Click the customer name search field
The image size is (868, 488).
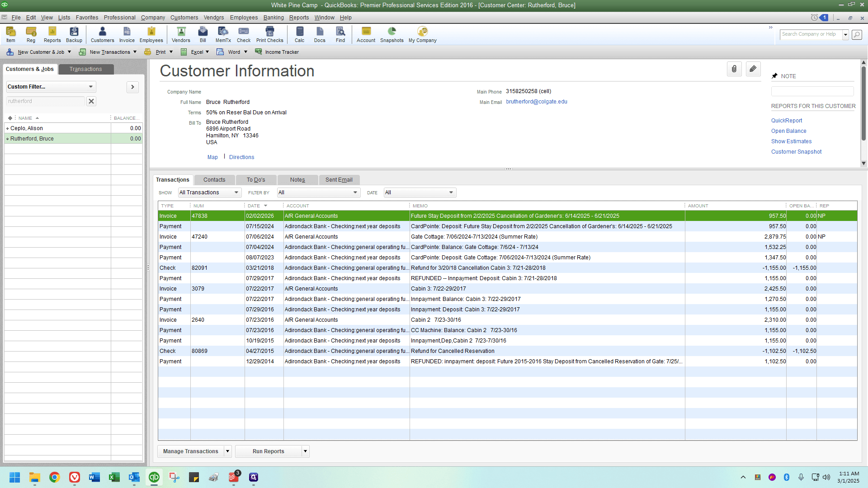[45, 101]
